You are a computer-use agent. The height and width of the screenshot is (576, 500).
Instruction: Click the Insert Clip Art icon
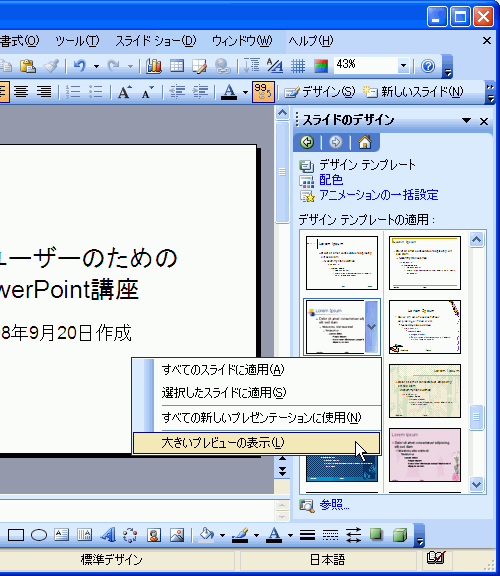[154, 535]
